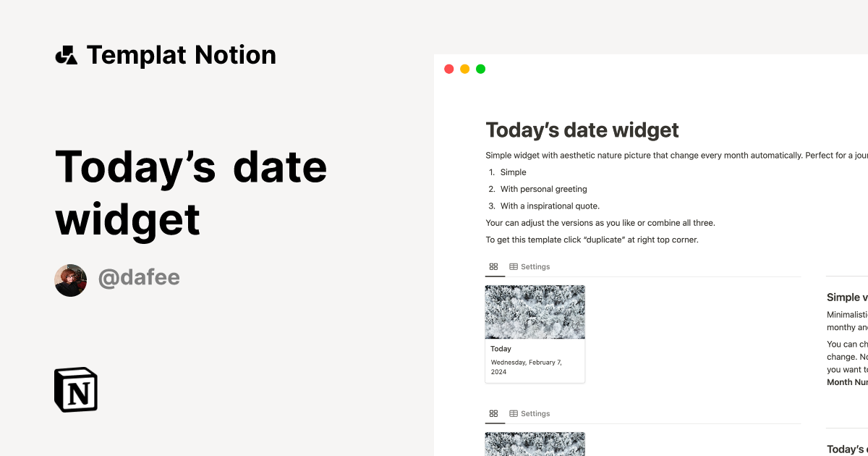Select the numbered item With personal greeting
This screenshot has width=868, height=456.
click(543, 189)
